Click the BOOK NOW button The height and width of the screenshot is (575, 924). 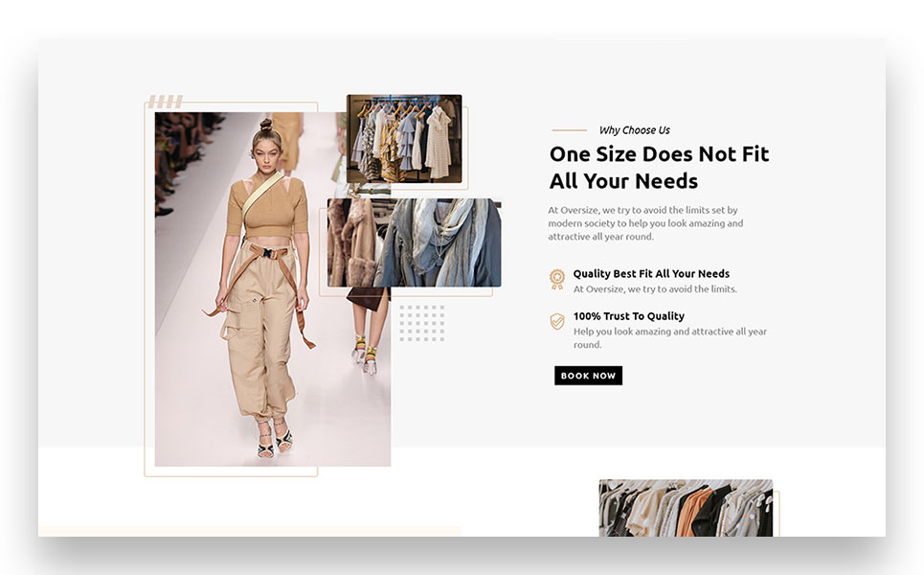coord(588,376)
